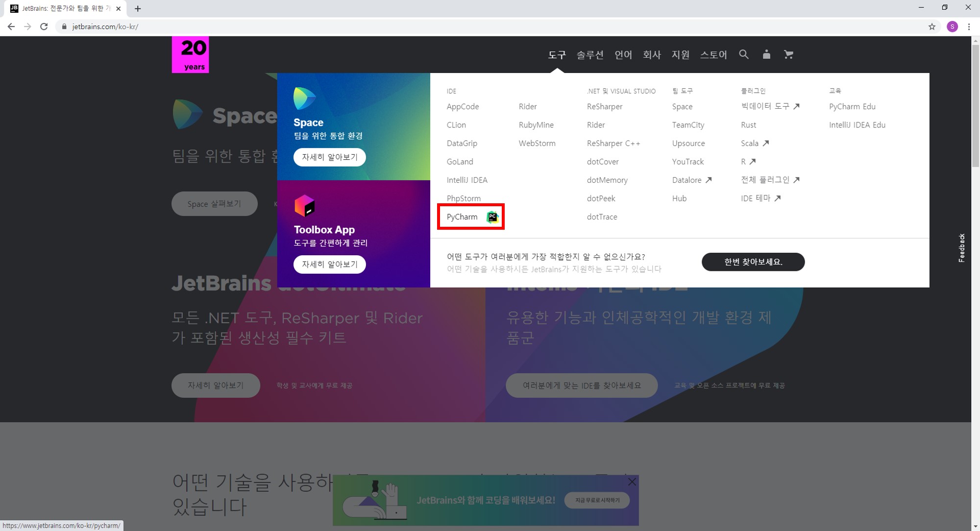This screenshot has height=531, width=980.
Task: Open PhpStorm link
Action: coord(464,198)
